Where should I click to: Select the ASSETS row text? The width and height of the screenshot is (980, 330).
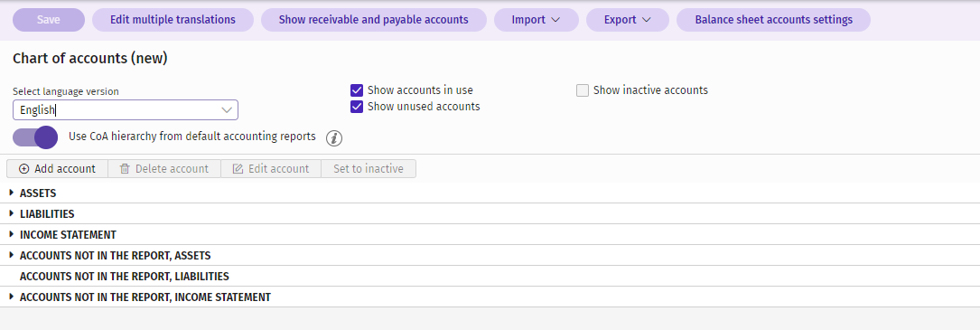point(38,193)
